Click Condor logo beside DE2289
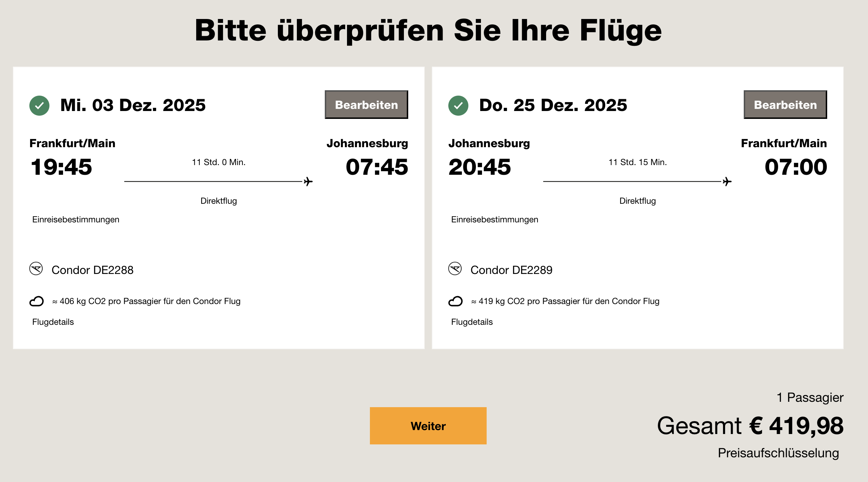Image resolution: width=868 pixels, height=482 pixels. [x=455, y=269]
